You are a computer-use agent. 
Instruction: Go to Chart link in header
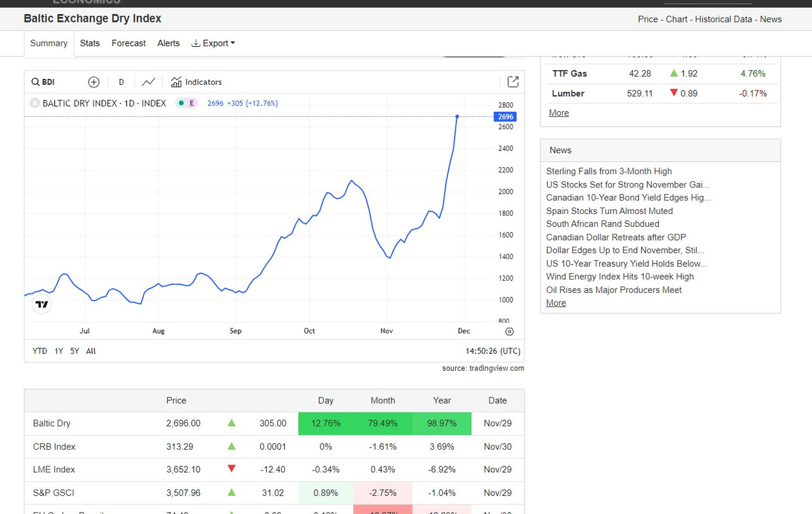coord(676,19)
